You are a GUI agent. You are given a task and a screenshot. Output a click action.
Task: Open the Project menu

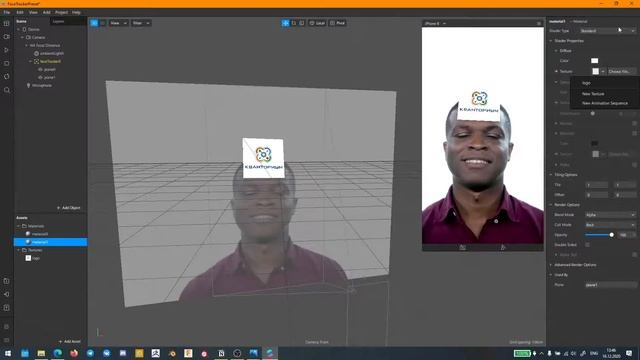(x=61, y=12)
